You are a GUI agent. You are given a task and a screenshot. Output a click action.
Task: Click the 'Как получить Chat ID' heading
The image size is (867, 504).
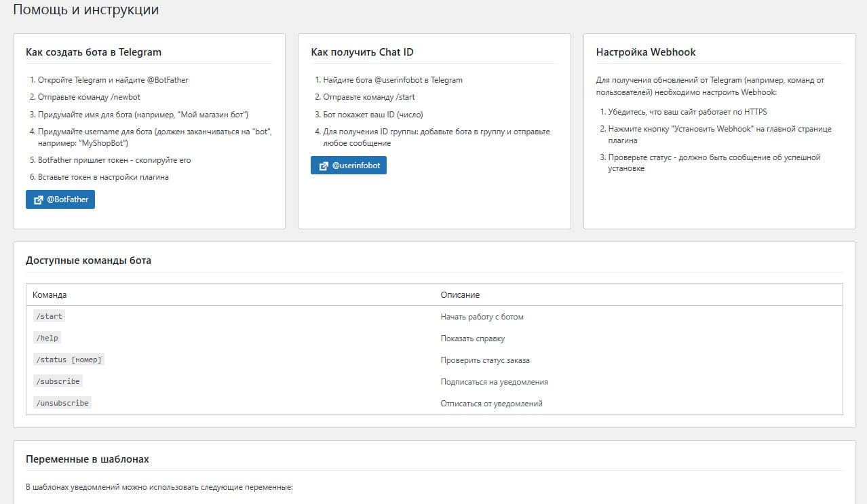click(362, 52)
